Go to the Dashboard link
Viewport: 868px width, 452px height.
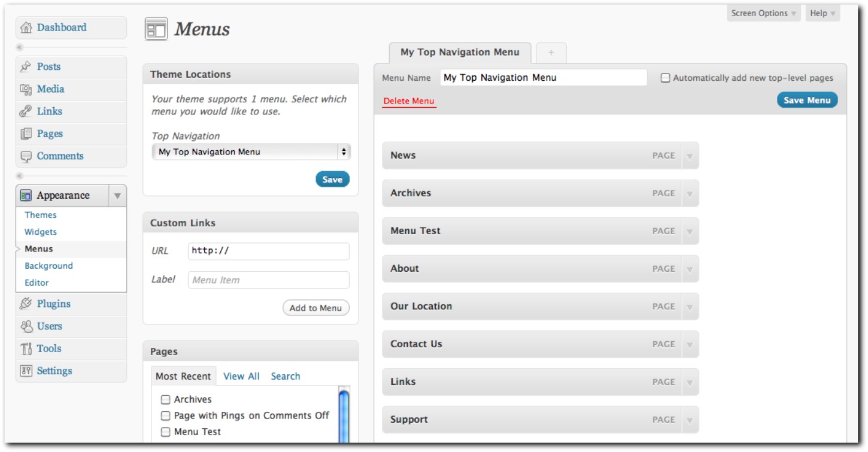pyautogui.click(x=62, y=28)
